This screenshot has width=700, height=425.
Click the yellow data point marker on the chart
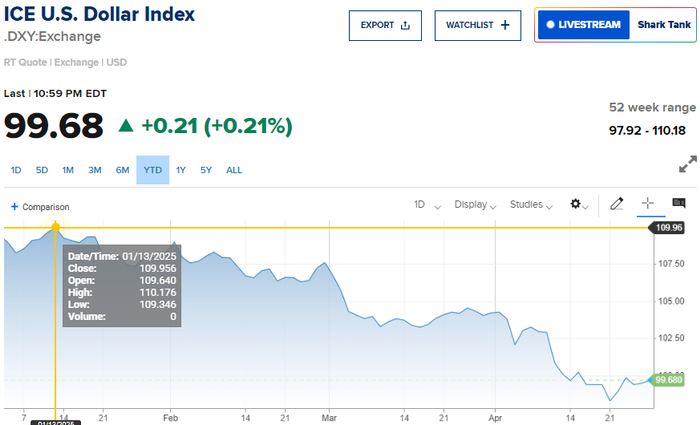(x=55, y=227)
